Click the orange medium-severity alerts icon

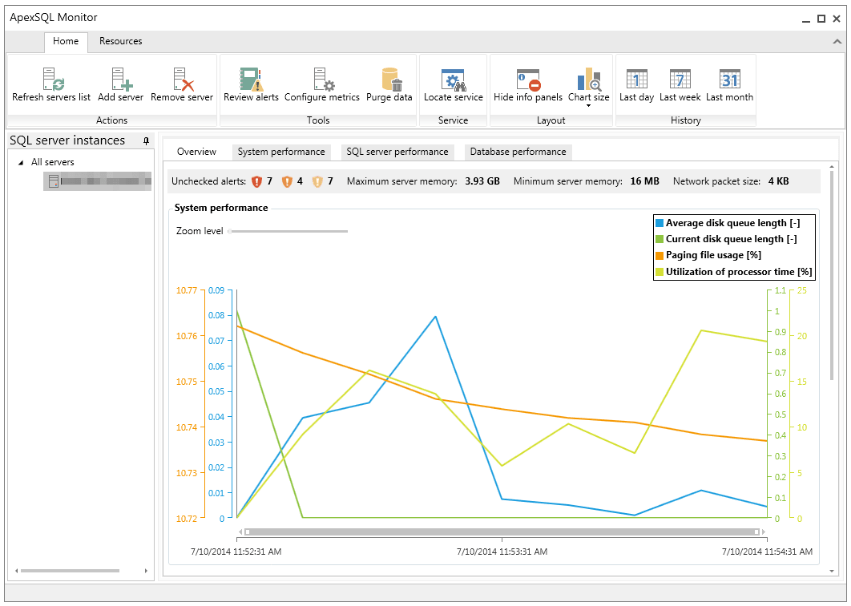click(x=287, y=182)
